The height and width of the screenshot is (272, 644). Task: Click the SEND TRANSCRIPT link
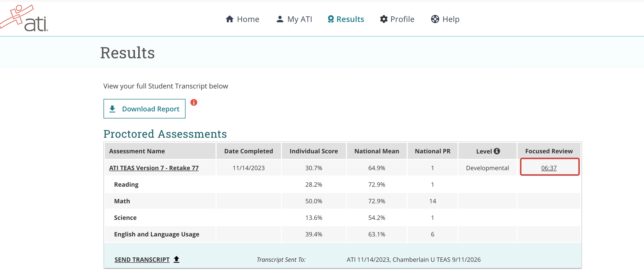pyautogui.click(x=142, y=260)
